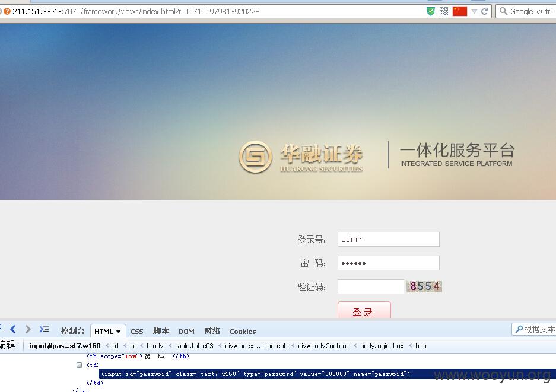Select the tr breadcrumb element

[x=132, y=346]
